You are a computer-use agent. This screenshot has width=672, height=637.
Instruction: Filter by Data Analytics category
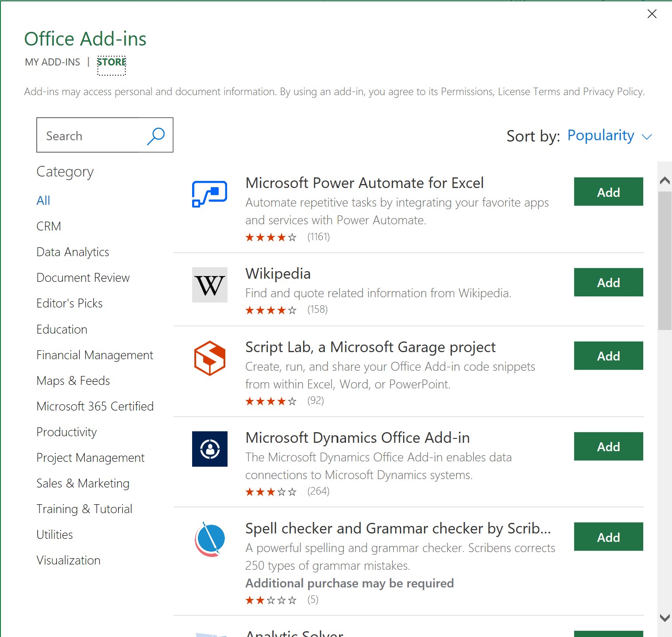pos(73,252)
